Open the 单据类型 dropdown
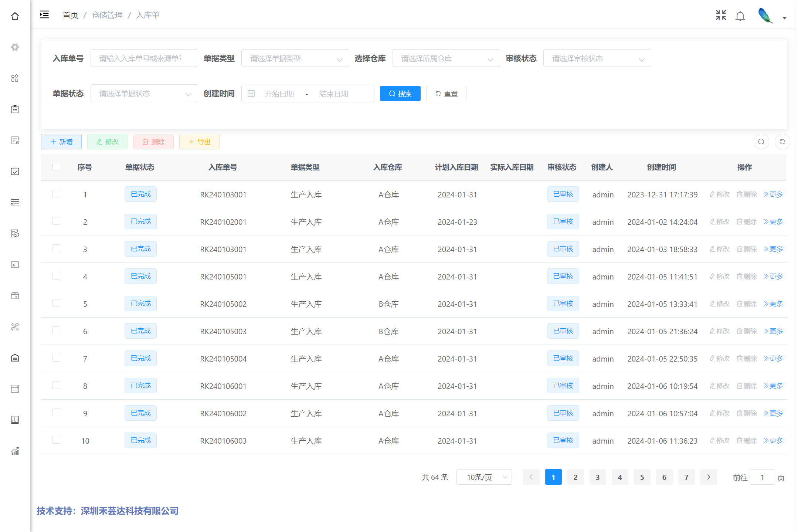Viewport: 798px width, 532px height. tap(295, 58)
